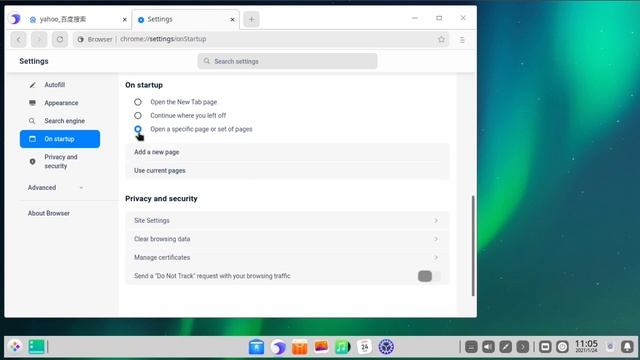Image resolution: width=640 pixels, height=360 pixels.
Task: Click the pen tray icon
Action: click(x=505, y=347)
